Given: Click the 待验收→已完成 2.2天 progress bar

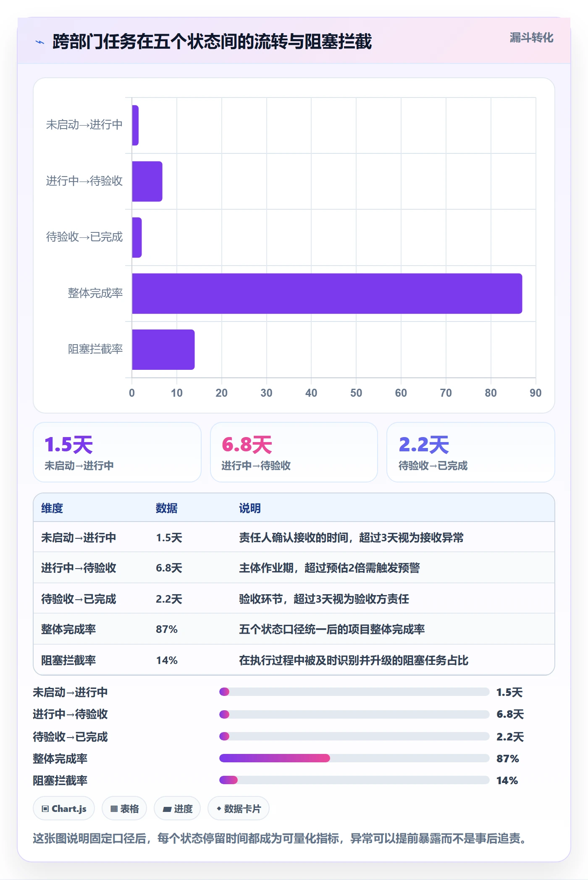Looking at the screenshot, I should [354, 736].
